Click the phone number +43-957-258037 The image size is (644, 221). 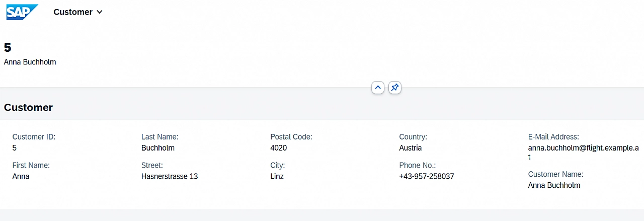coord(427,176)
